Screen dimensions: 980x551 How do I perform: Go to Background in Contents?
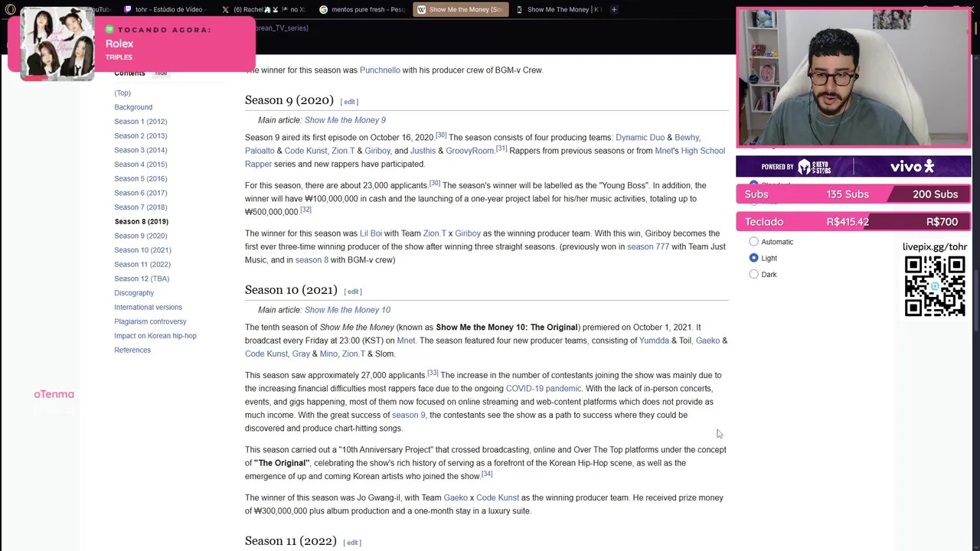(x=133, y=107)
